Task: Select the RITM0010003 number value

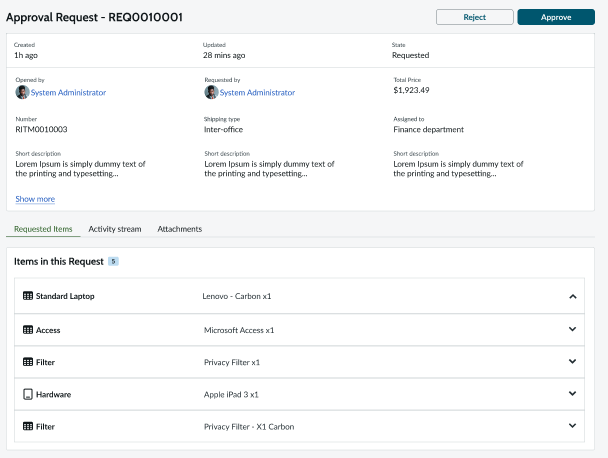Action: click(x=41, y=130)
